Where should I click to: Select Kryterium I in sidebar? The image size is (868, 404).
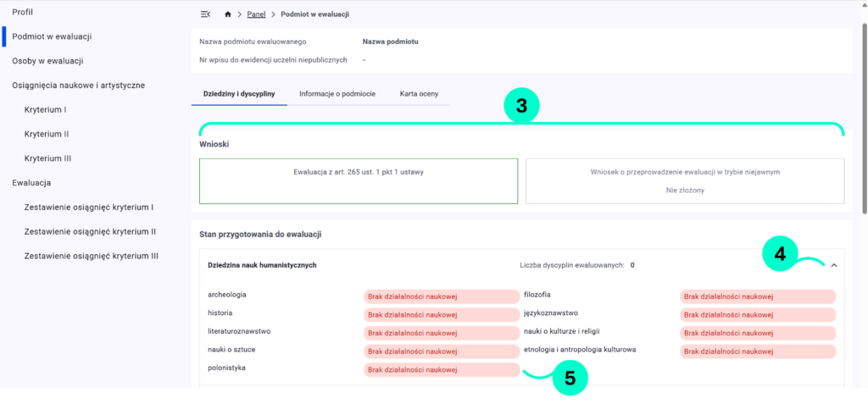click(x=46, y=110)
